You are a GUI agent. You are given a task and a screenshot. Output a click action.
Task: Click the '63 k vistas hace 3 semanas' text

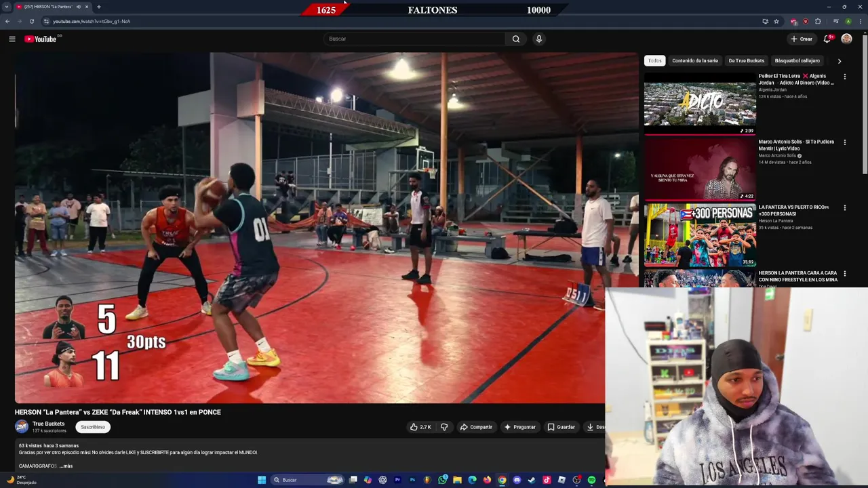(49, 446)
